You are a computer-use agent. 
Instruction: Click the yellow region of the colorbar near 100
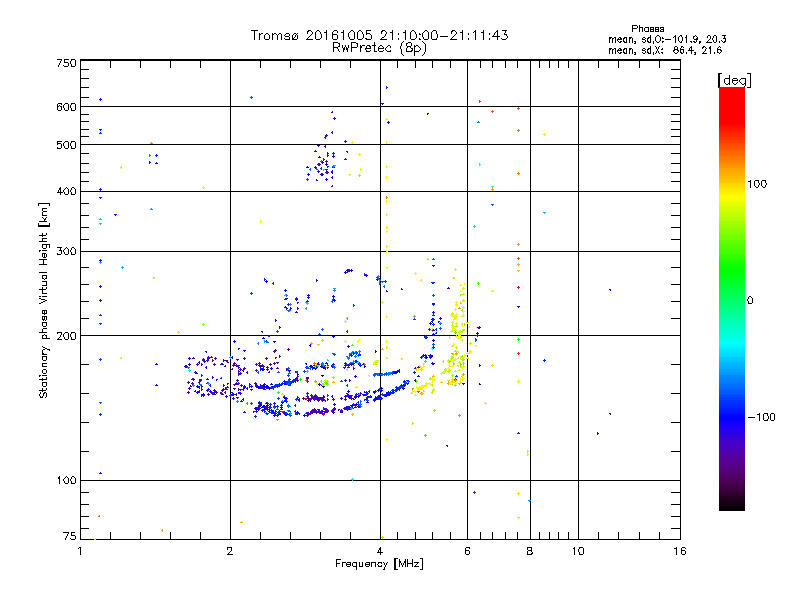click(732, 193)
